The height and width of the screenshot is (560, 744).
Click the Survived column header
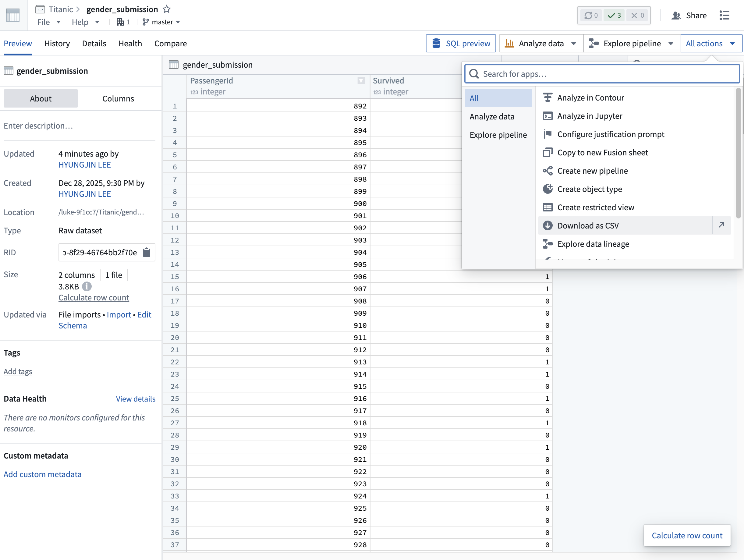pyautogui.click(x=416, y=86)
